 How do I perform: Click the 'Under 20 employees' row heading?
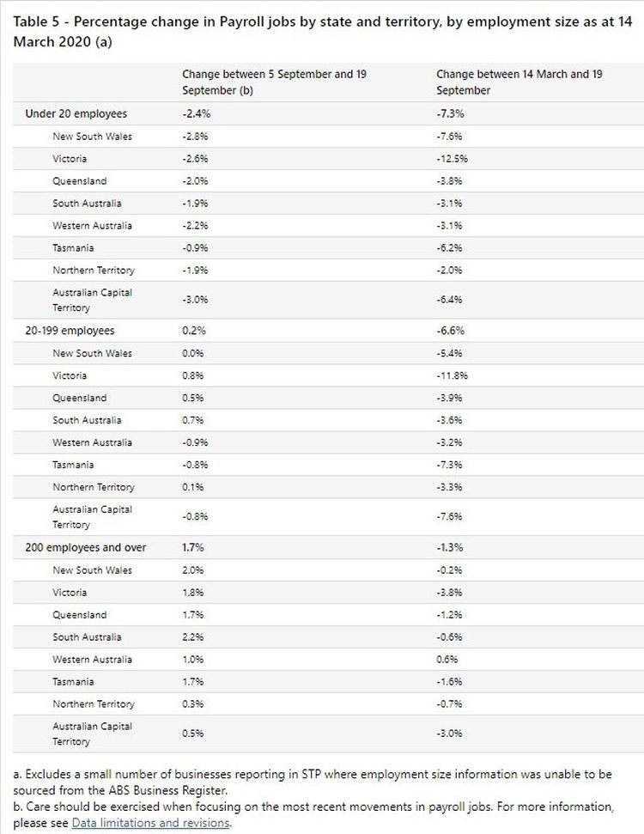tap(76, 114)
